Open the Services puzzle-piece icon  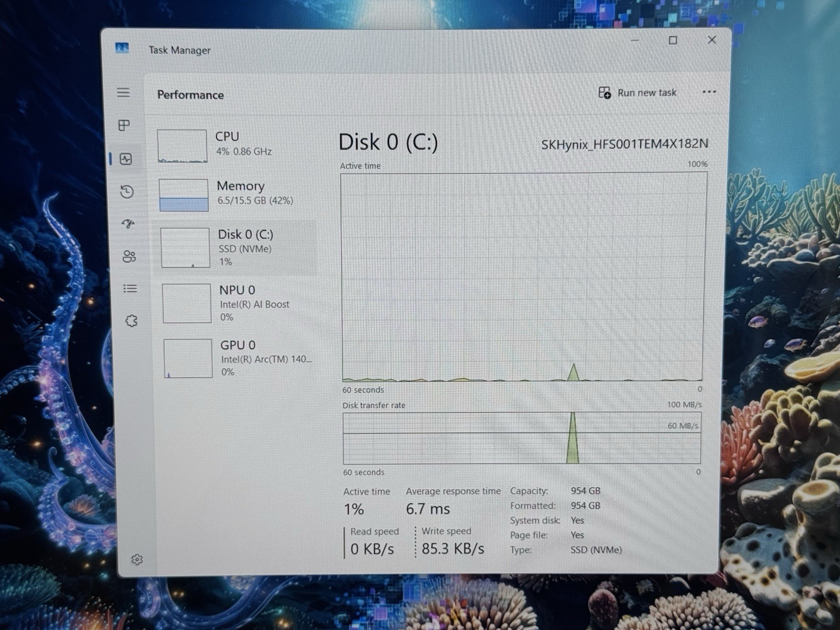click(x=131, y=321)
